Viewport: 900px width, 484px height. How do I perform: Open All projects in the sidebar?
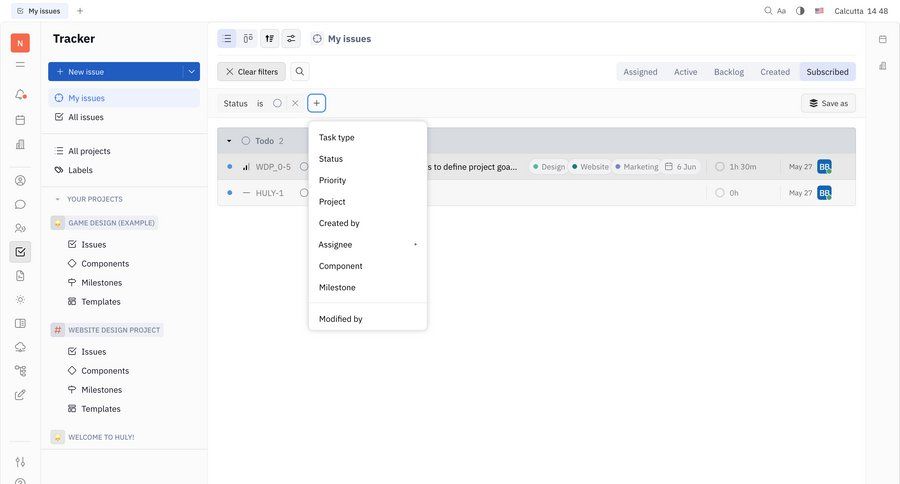pos(124,151)
